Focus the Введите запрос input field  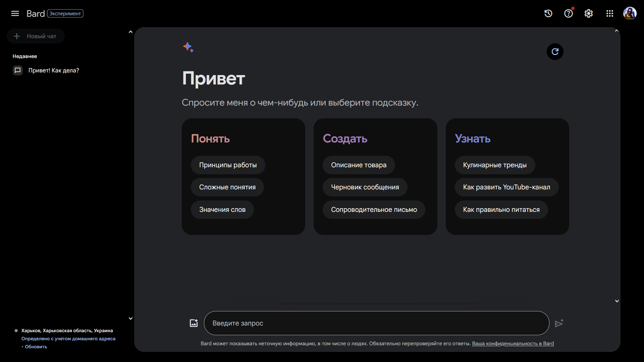click(x=376, y=323)
